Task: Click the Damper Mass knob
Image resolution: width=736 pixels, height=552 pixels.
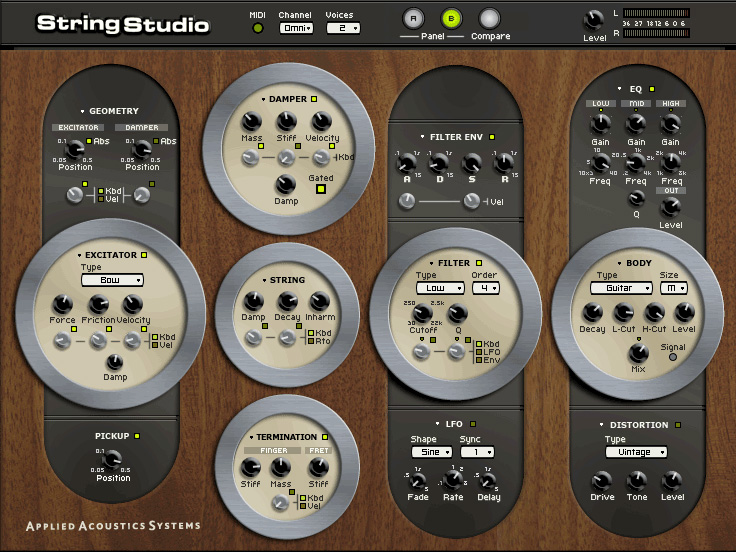Action: 251,122
